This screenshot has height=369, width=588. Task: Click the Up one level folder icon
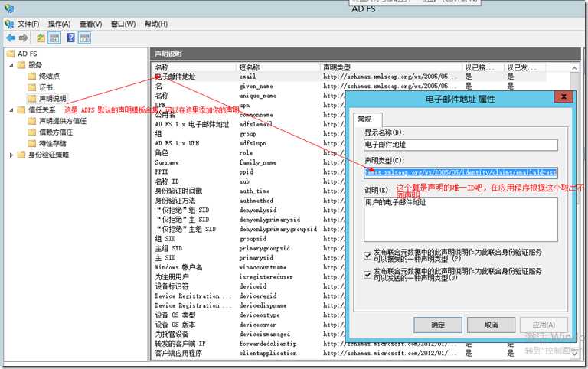tap(41, 38)
